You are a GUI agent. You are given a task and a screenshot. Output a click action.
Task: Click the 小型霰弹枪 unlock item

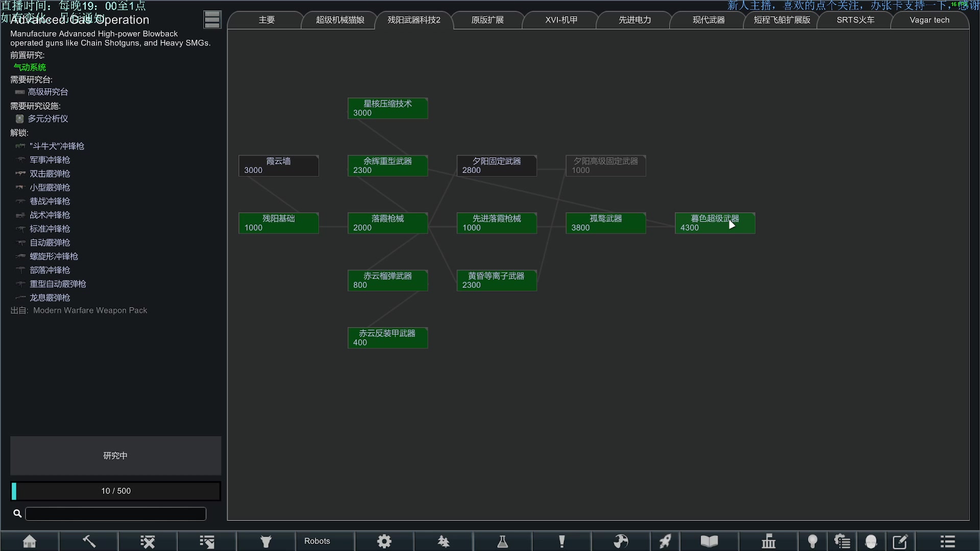pyautogui.click(x=43, y=187)
